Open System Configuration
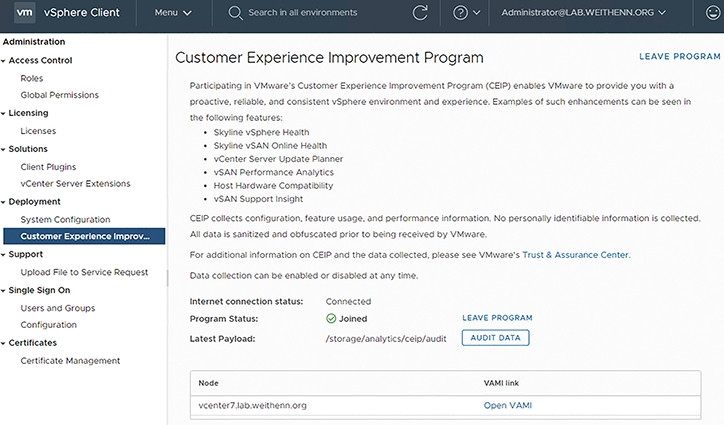724x425 pixels. point(65,220)
